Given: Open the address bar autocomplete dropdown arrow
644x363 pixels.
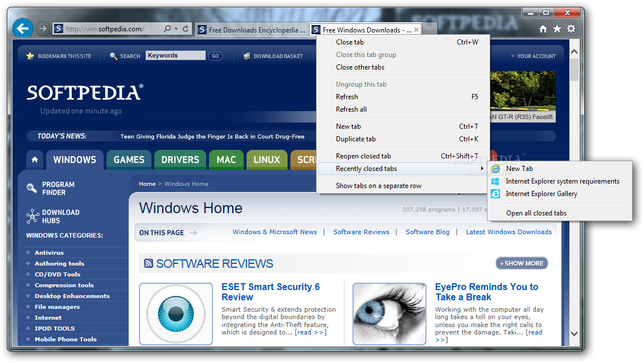Looking at the screenshot, I should tap(176, 28).
